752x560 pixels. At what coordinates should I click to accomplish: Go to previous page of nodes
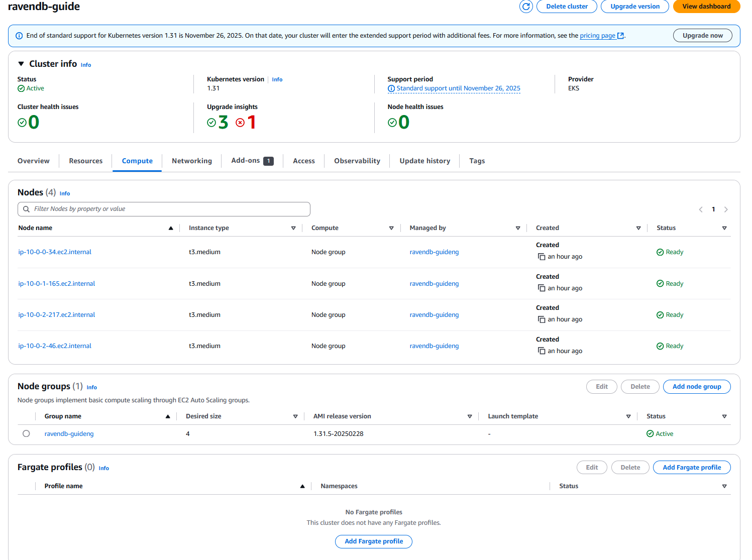coord(701,209)
